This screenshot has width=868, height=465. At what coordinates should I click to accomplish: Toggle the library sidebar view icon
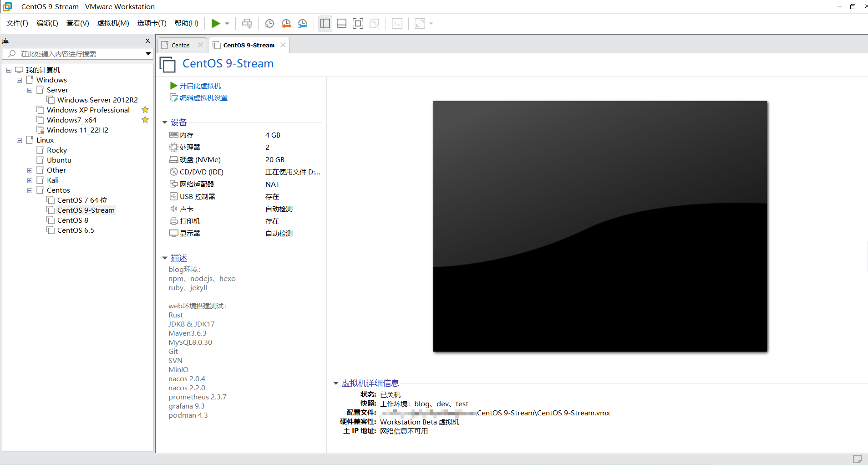[x=325, y=24]
